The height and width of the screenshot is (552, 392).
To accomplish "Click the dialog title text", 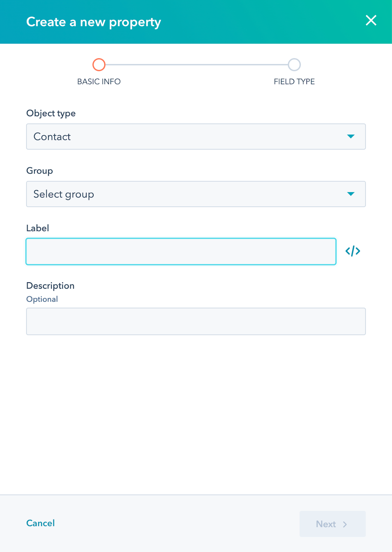I will [94, 22].
